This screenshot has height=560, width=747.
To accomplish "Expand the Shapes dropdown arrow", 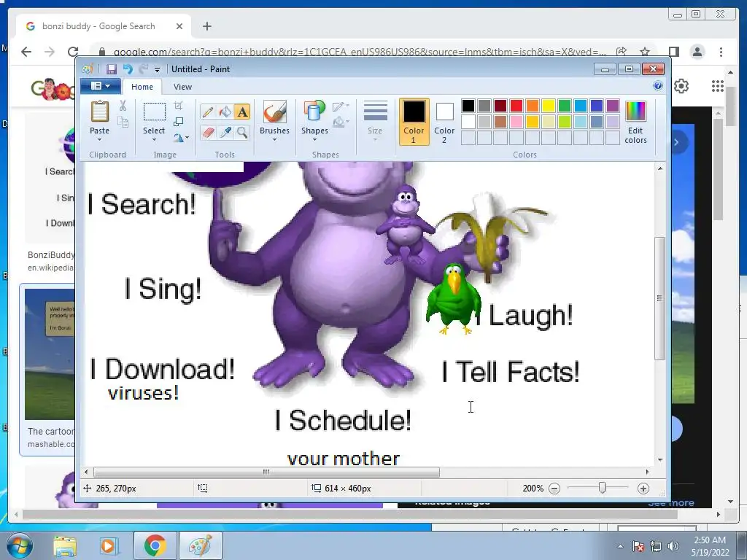I will point(314,139).
